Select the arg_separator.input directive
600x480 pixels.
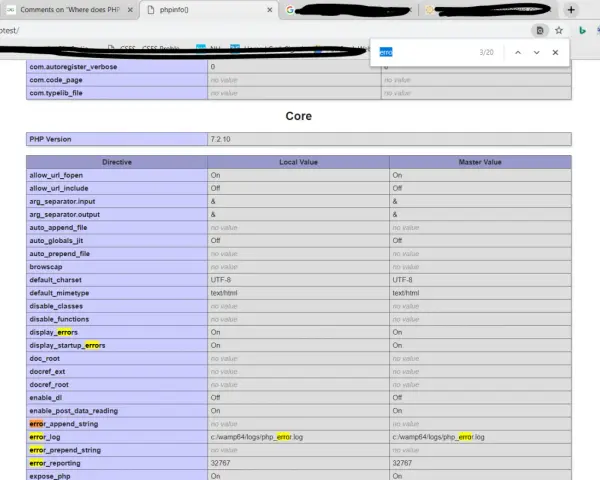click(x=62, y=201)
